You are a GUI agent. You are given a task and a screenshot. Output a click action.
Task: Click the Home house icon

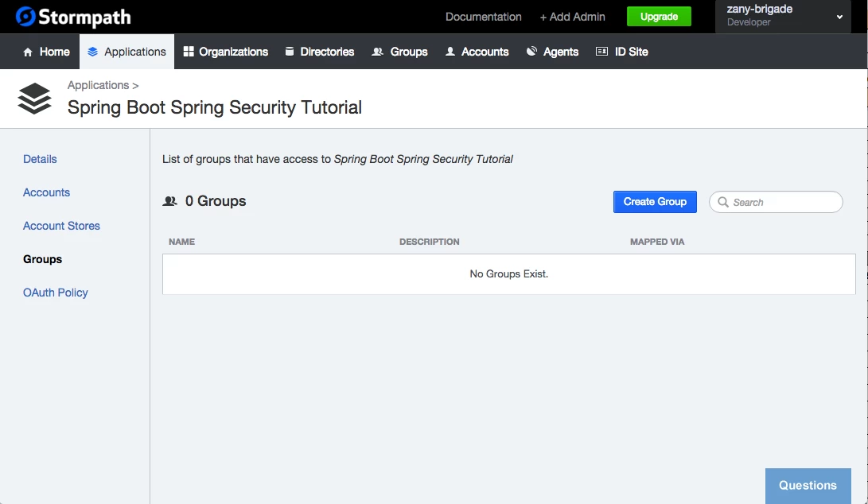(28, 52)
